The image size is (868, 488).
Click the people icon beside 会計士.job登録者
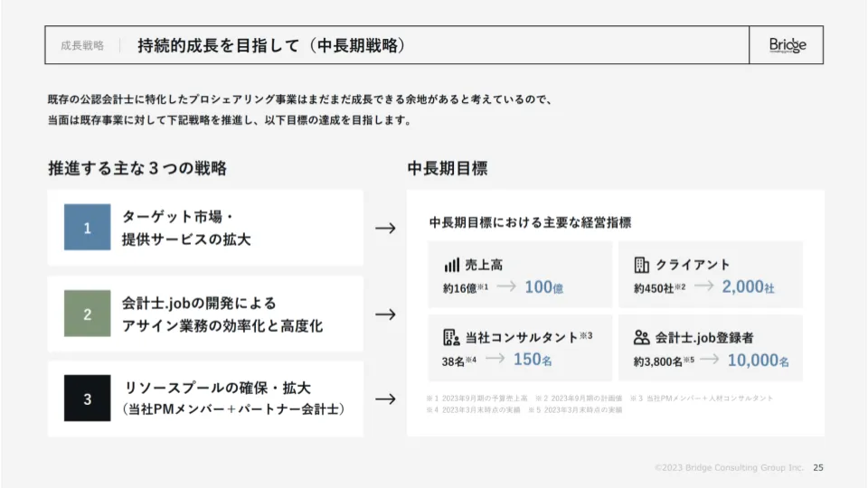(x=642, y=337)
